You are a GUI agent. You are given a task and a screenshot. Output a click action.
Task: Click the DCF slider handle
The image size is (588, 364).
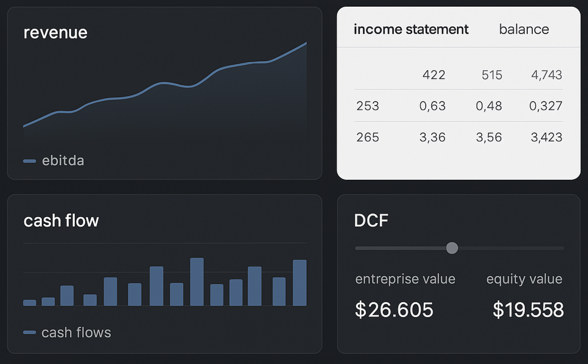pyautogui.click(x=452, y=248)
